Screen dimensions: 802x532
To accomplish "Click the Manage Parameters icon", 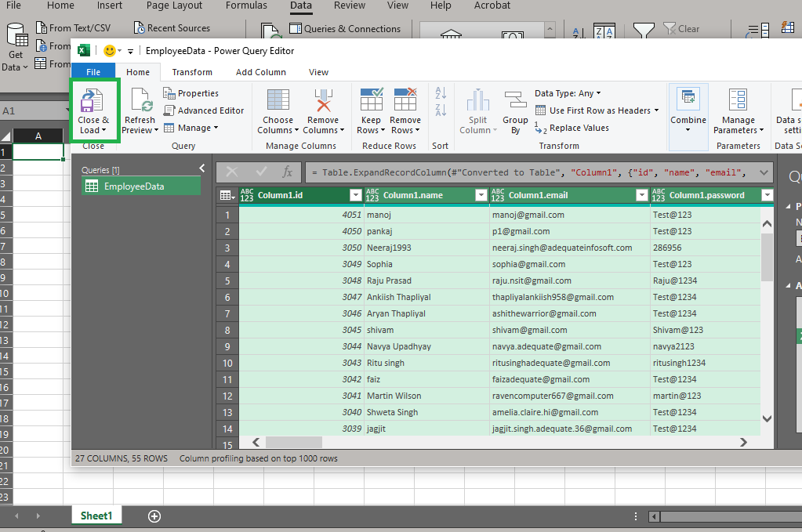I will click(x=738, y=100).
